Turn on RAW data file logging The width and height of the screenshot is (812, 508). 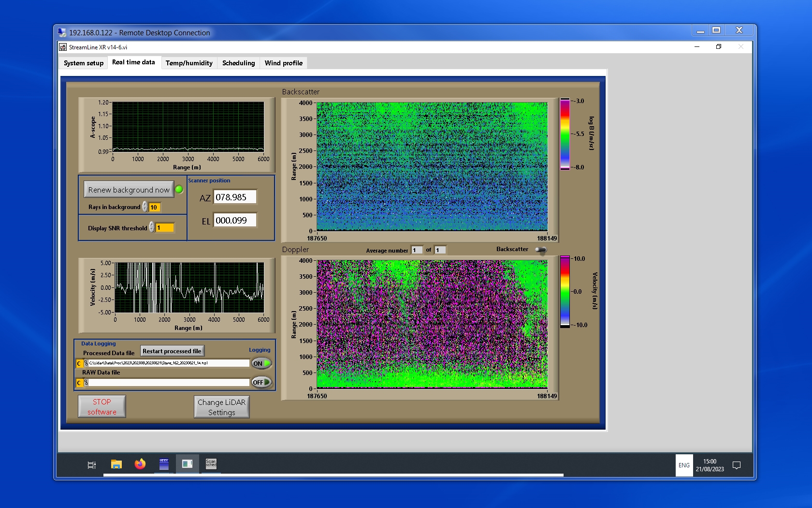tap(261, 382)
